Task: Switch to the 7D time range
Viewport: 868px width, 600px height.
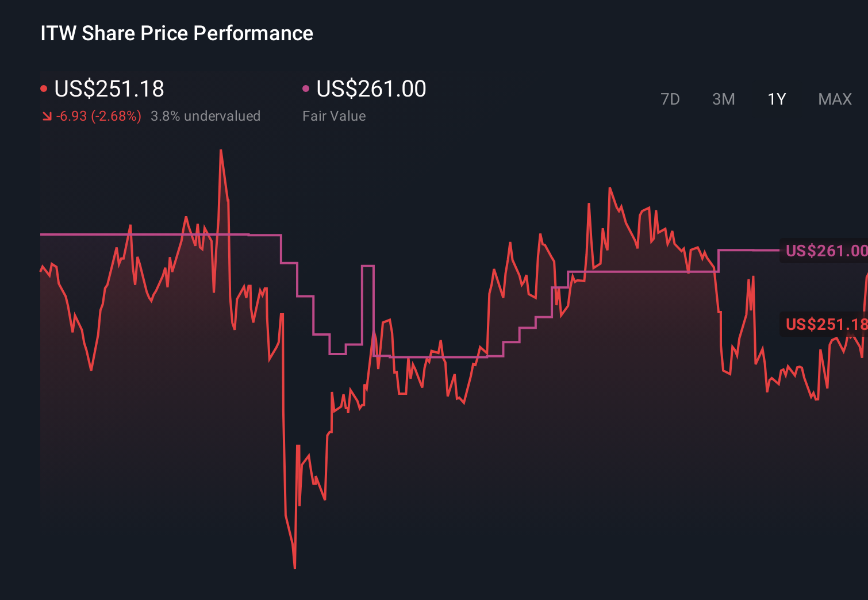Action: 670,99
